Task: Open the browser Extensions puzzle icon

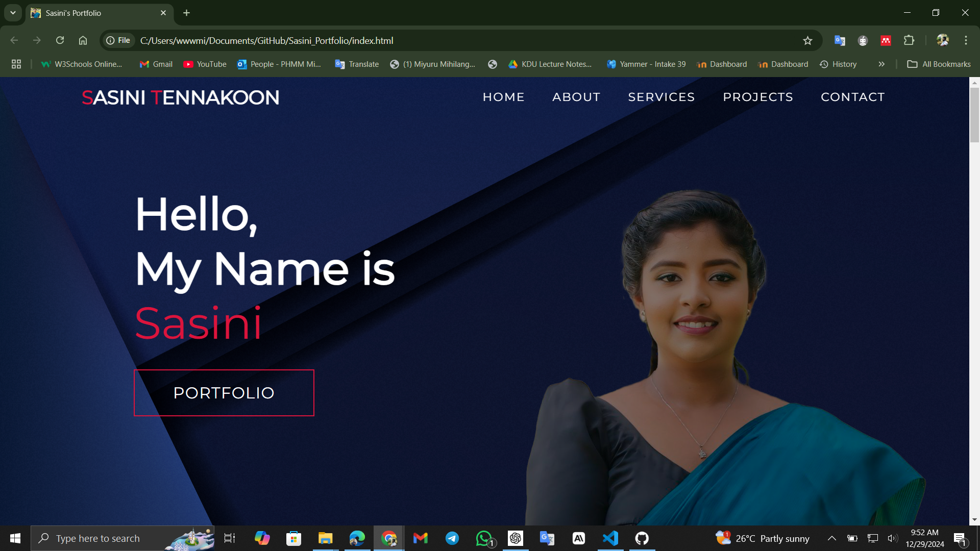Action: click(x=909, y=40)
